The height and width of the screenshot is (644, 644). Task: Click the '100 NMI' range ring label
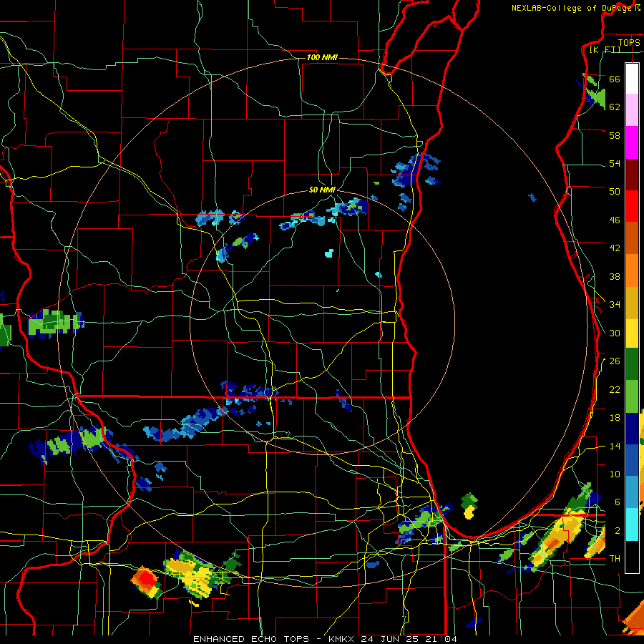click(322, 57)
